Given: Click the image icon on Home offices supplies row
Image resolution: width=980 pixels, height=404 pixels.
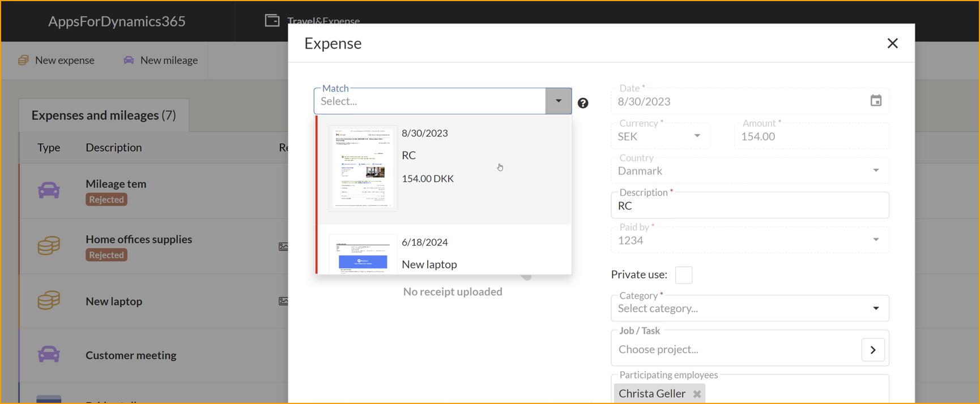Looking at the screenshot, I should pyautogui.click(x=283, y=246).
